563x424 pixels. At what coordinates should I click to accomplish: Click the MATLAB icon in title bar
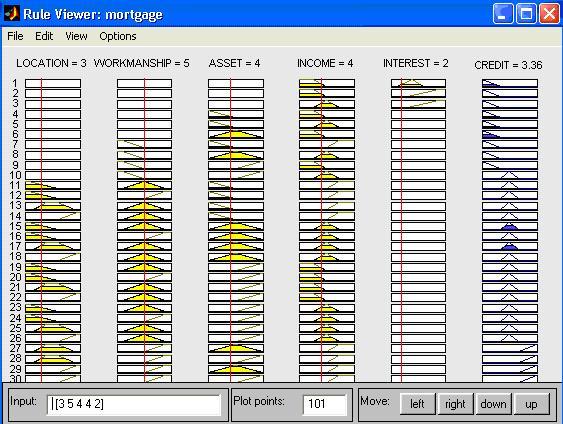point(11,14)
